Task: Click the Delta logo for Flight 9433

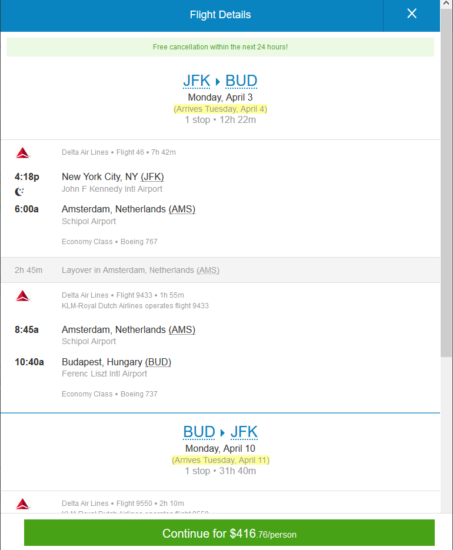Action: click(23, 296)
